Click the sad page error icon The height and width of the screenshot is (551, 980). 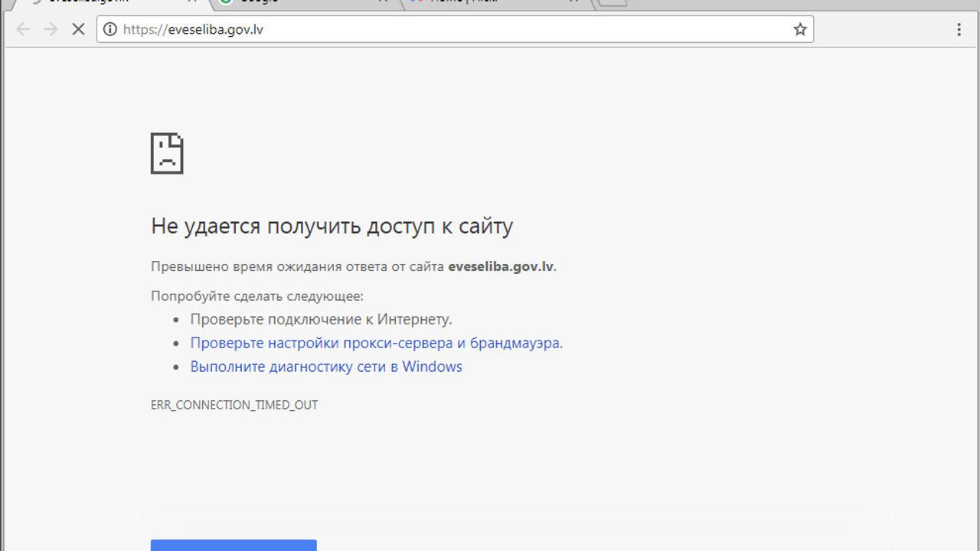point(167,153)
